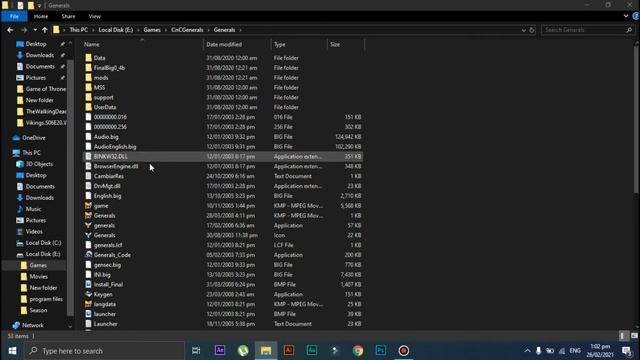This screenshot has width=640, height=360.
Task: Go back with the back arrow
Action: pos(10,30)
